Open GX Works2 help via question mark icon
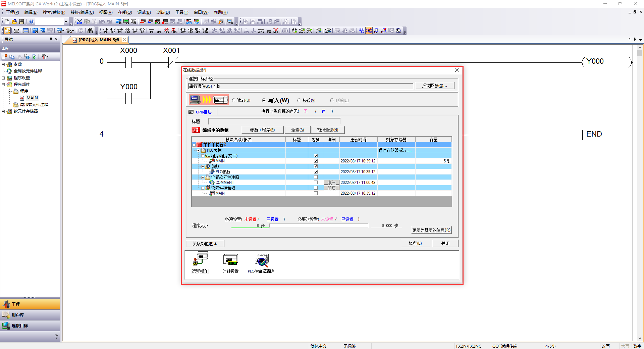644x349 pixels. click(x=31, y=22)
